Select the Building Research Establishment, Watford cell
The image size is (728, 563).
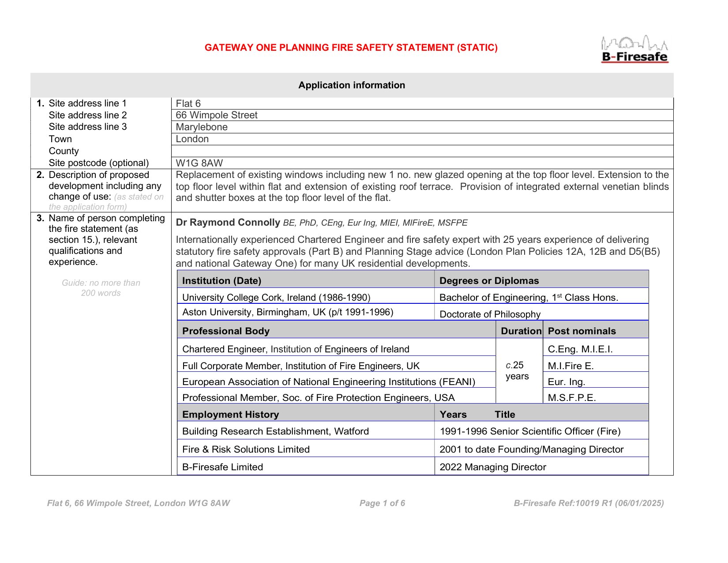click(x=275, y=431)
